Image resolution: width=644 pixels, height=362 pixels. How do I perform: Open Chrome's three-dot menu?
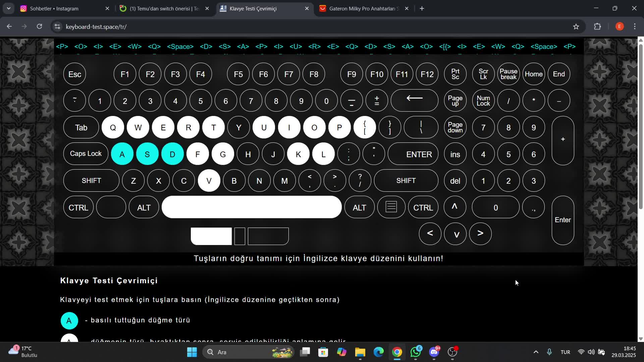(635, 26)
